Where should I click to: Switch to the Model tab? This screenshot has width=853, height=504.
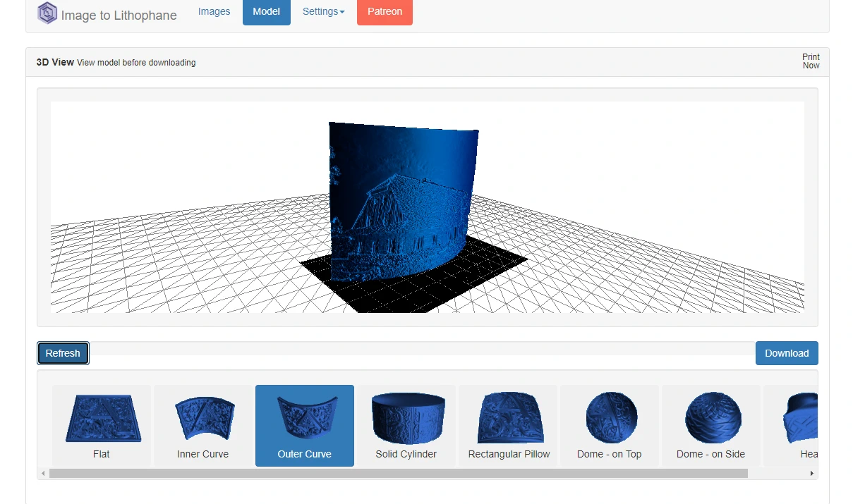click(267, 11)
